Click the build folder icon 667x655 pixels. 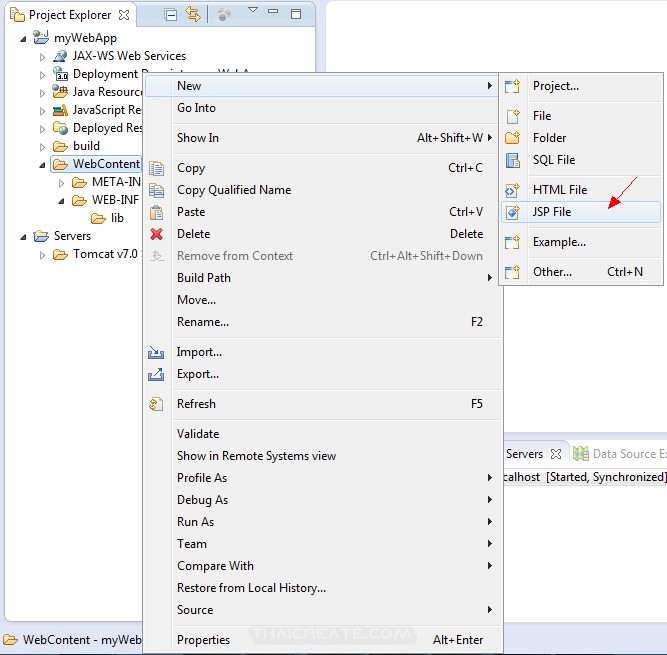60,146
